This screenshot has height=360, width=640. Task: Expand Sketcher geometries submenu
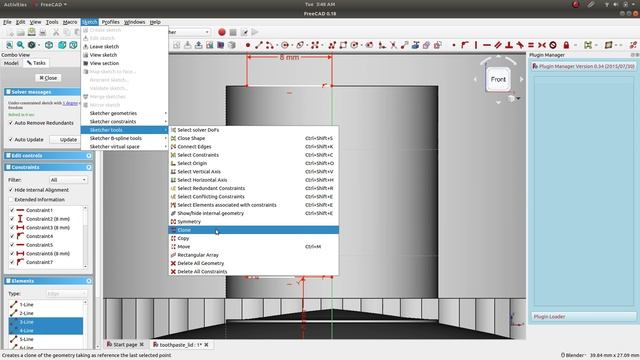click(x=124, y=113)
